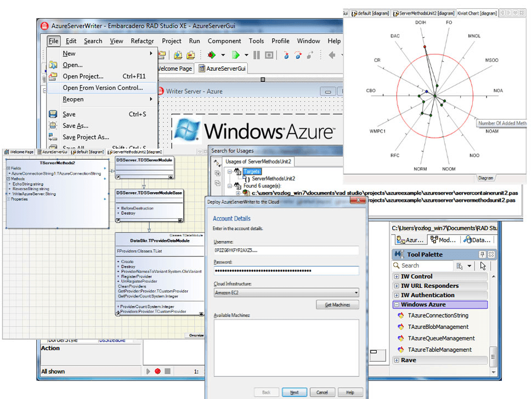Screen dimensions: 532x399
Task: Click the Password input field
Action: (286, 271)
